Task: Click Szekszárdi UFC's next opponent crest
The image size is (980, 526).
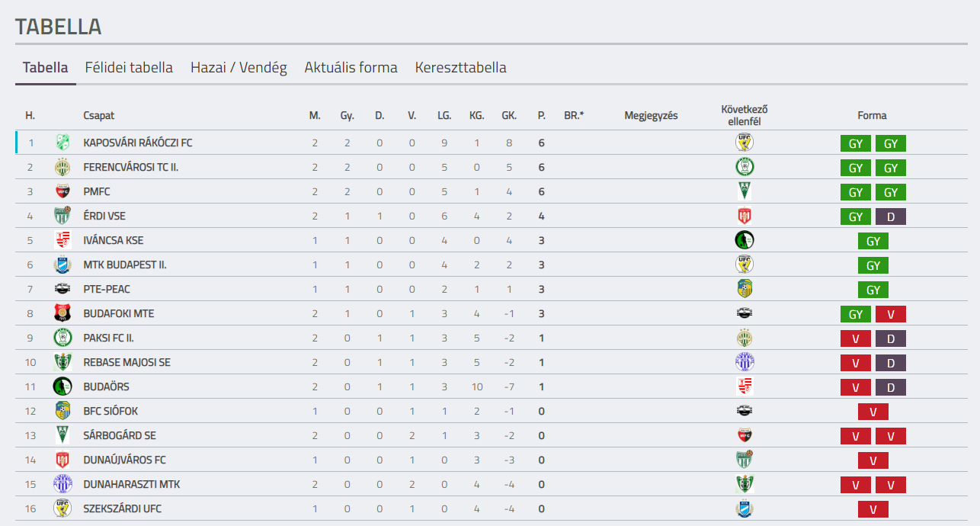Action: click(745, 508)
